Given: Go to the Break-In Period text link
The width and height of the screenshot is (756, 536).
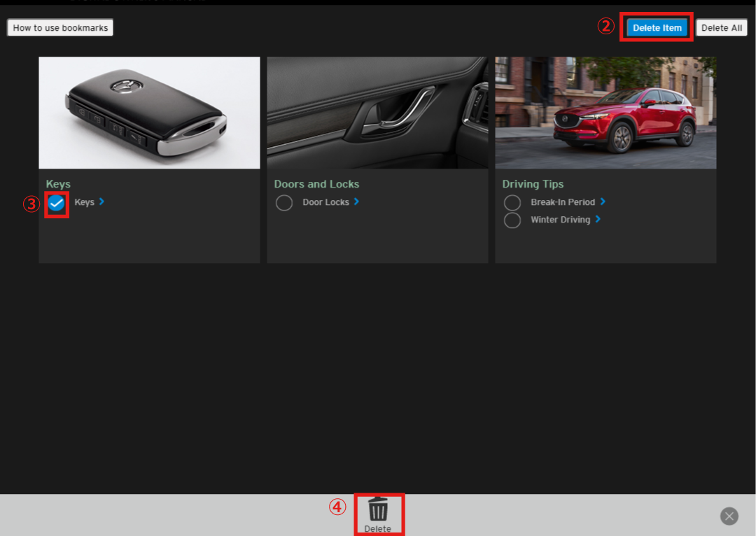Looking at the screenshot, I should coord(562,202).
